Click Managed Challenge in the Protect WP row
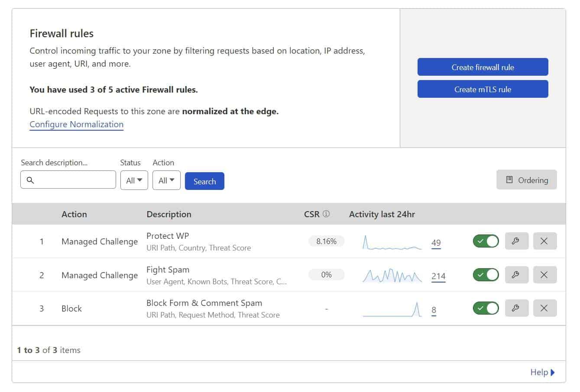The height and width of the screenshot is (392, 580). (100, 241)
